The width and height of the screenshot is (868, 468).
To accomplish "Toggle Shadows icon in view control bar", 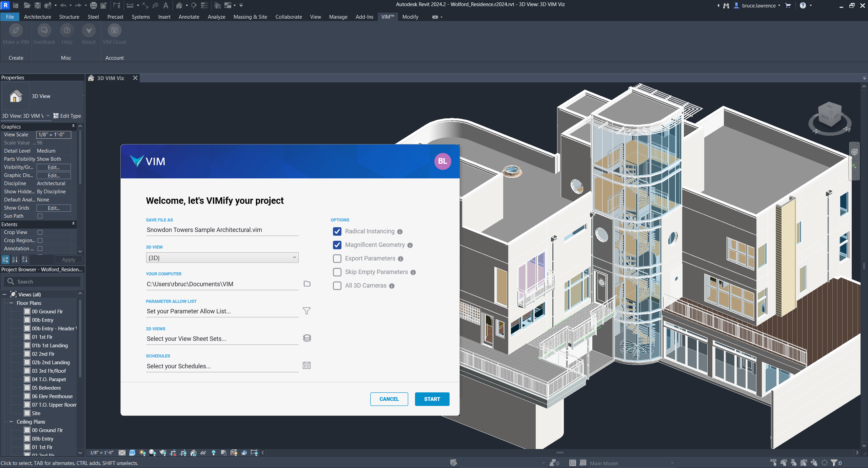I will (153, 453).
